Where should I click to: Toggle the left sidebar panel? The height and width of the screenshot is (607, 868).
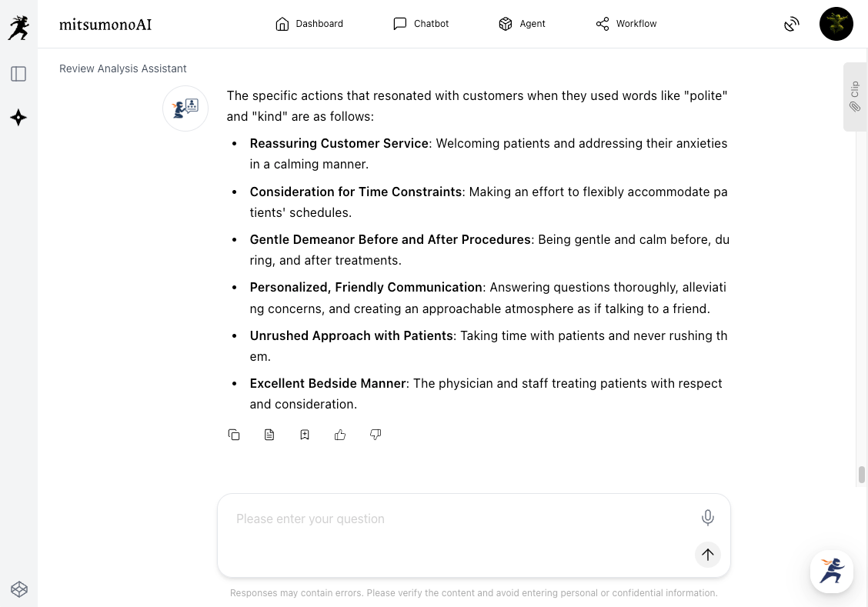pyautogui.click(x=18, y=74)
